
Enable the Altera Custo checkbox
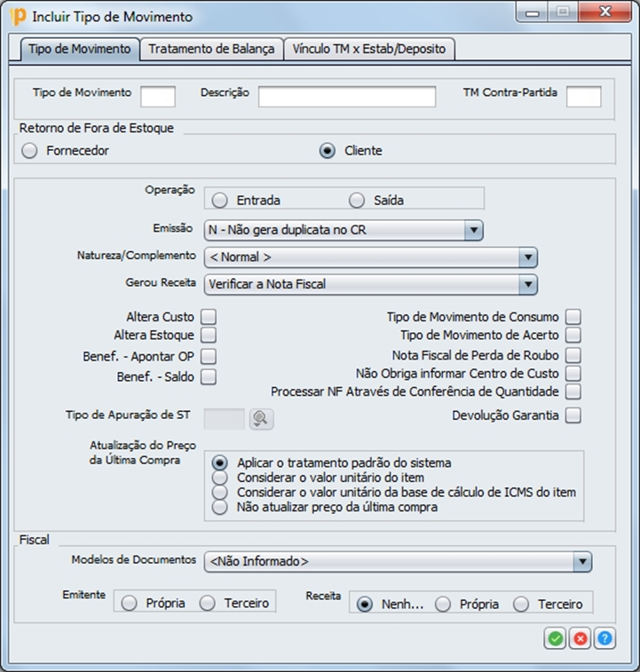[209, 317]
